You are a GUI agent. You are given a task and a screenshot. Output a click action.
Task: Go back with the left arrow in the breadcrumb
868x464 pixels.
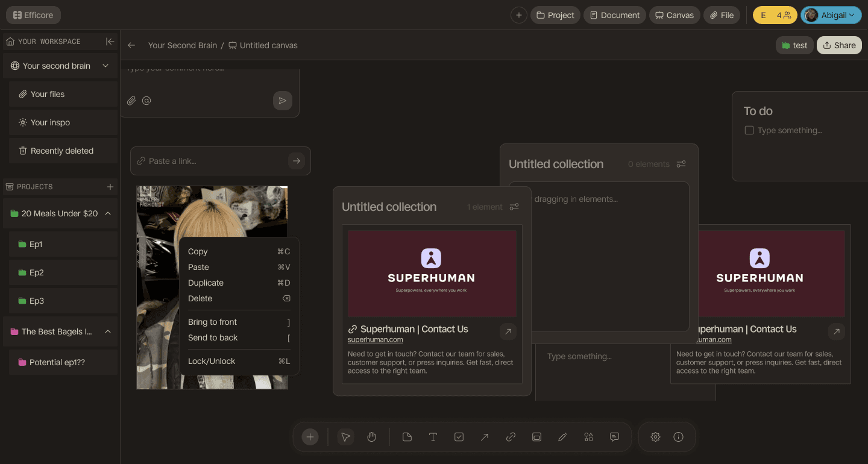click(131, 45)
